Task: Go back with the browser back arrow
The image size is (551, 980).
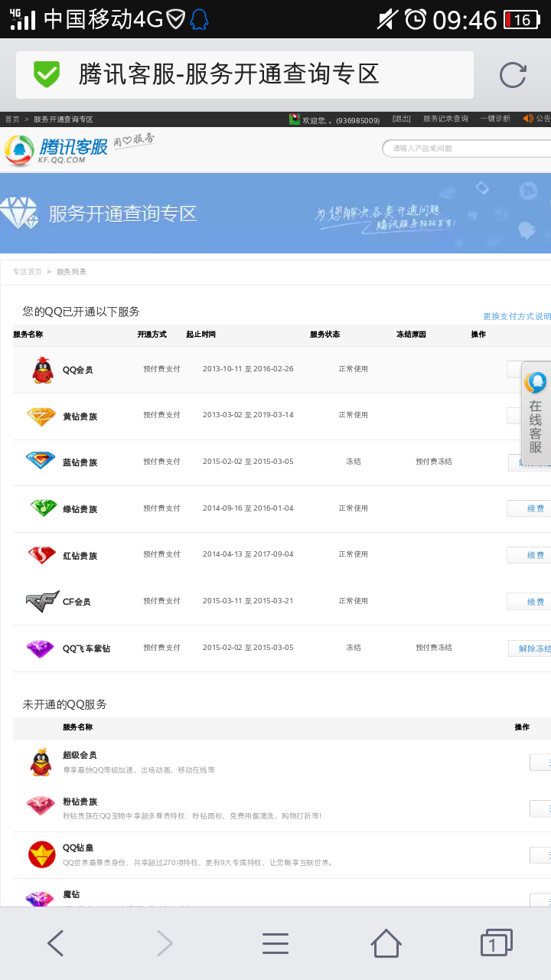Action: 55,943
